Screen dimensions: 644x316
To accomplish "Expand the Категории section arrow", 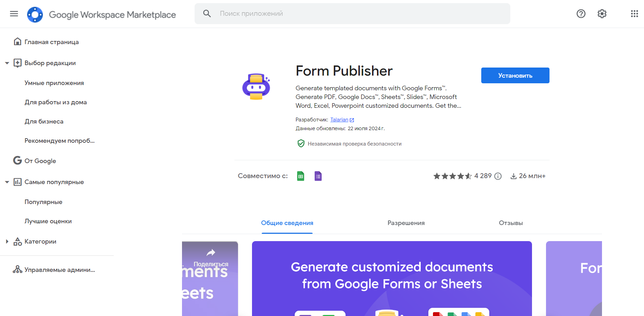I will (x=7, y=241).
